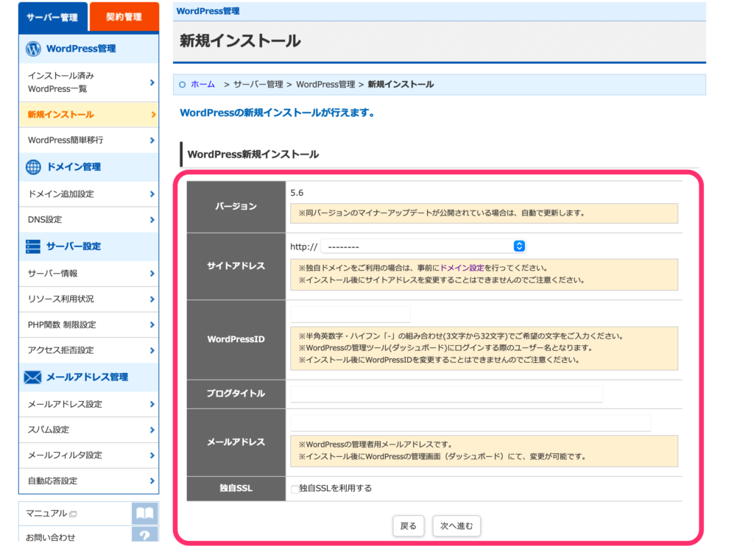Open the manual book icon
This screenshot has width=754, height=560.
tap(145, 514)
